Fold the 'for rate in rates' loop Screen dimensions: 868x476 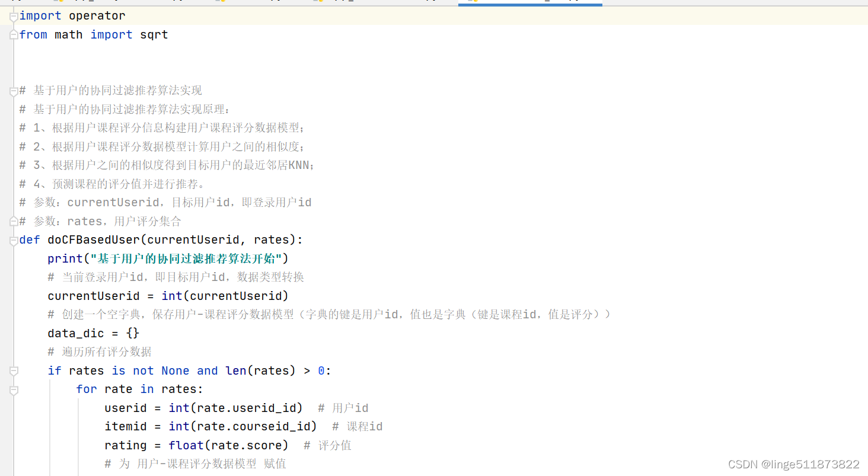[14, 390]
